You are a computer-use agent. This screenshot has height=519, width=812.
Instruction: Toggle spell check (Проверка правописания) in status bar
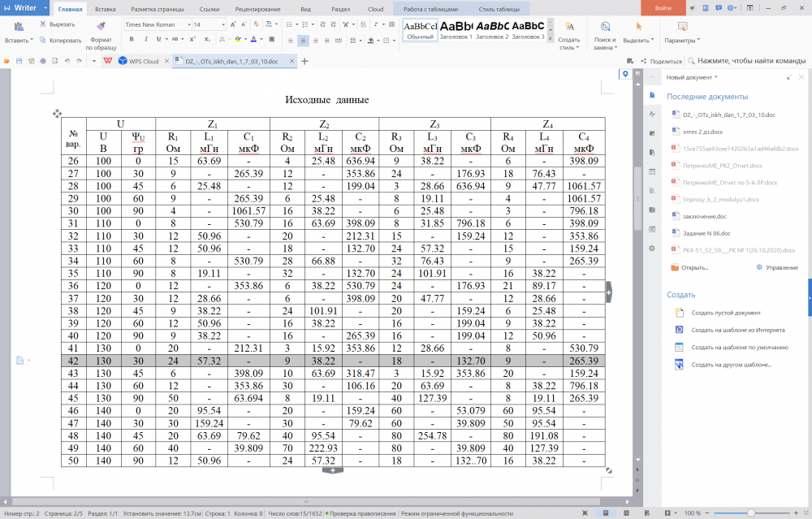pos(362,513)
